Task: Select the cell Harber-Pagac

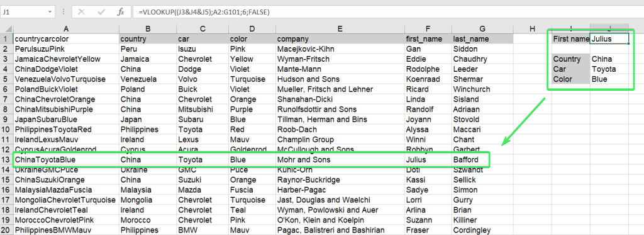Action: [340, 190]
